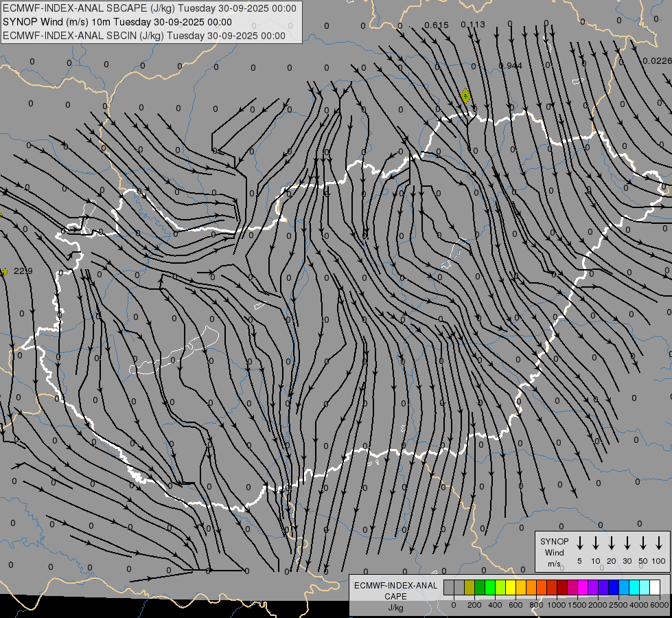Click the SYNOP label in wind legend
This screenshot has height=618, width=672.
[x=554, y=541]
